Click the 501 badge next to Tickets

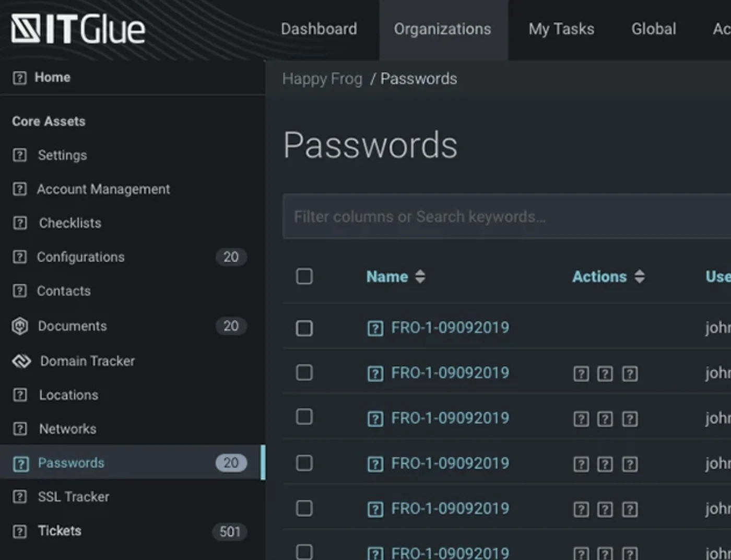point(230,532)
